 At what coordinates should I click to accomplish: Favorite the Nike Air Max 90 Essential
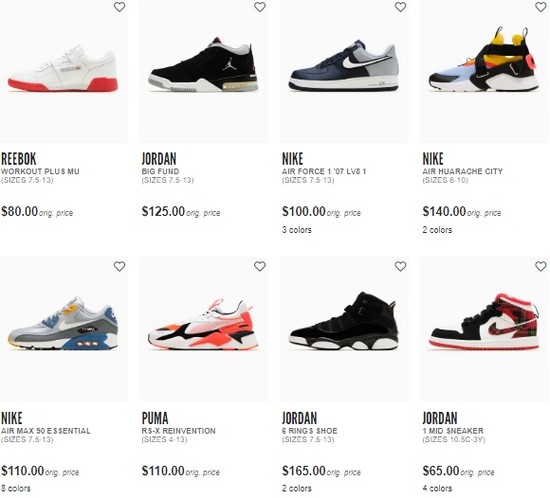click(119, 266)
